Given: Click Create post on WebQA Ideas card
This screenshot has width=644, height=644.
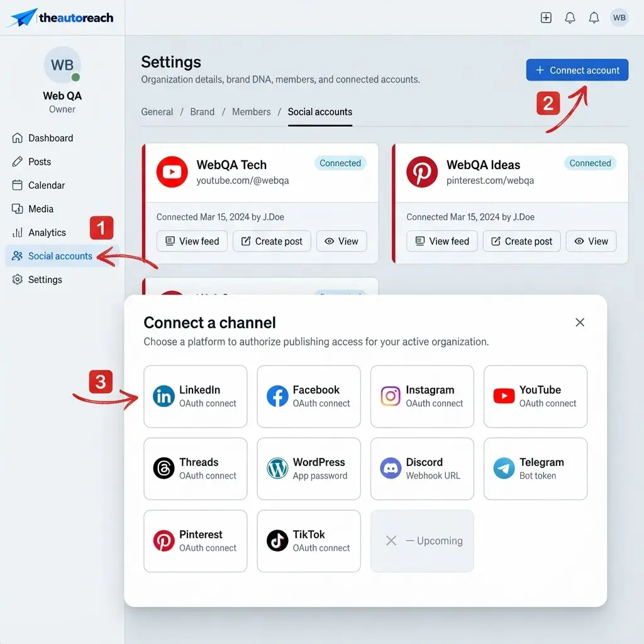Looking at the screenshot, I should coord(521,241).
